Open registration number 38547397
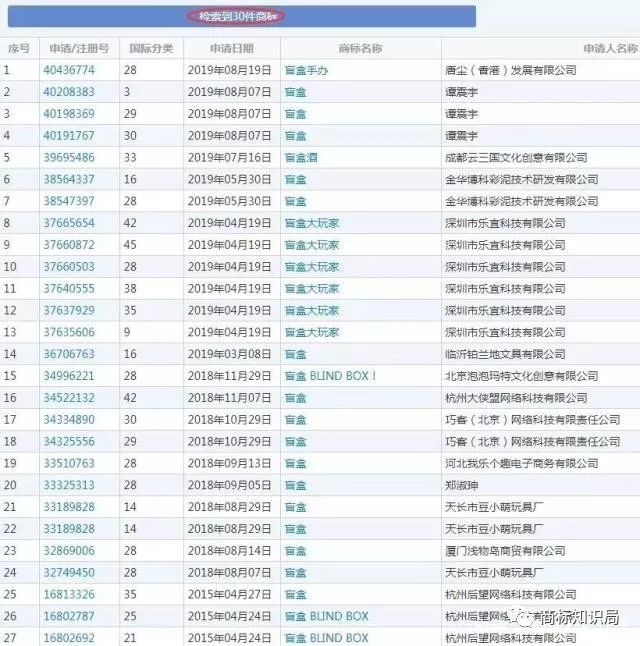Image resolution: width=640 pixels, height=646 pixels. click(x=69, y=201)
